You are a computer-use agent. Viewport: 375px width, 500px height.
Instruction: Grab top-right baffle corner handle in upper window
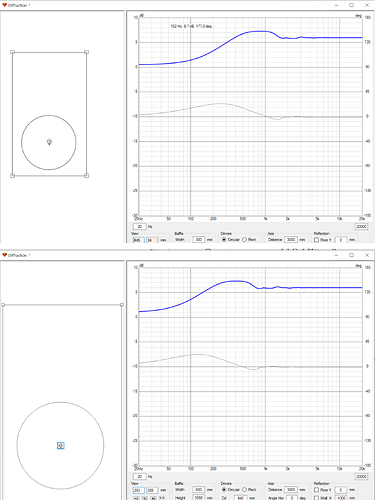[x=86, y=52]
